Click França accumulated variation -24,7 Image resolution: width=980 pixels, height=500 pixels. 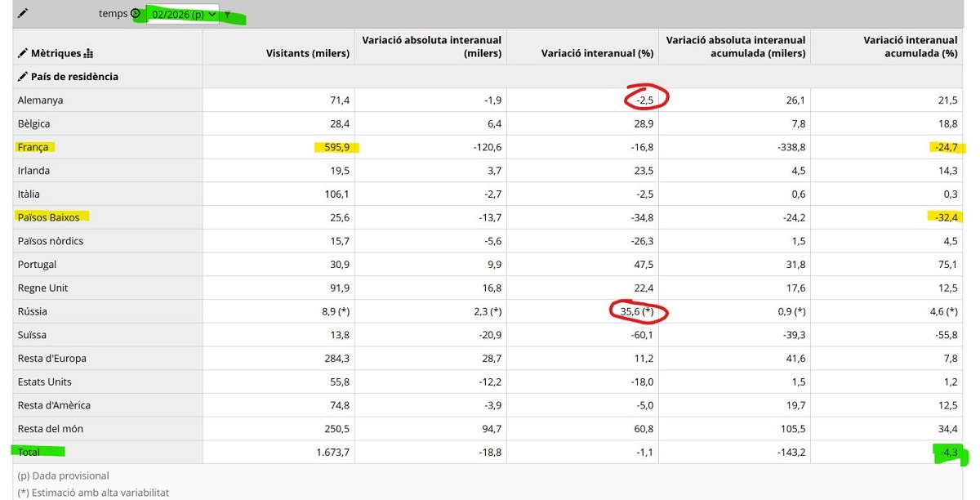point(946,147)
